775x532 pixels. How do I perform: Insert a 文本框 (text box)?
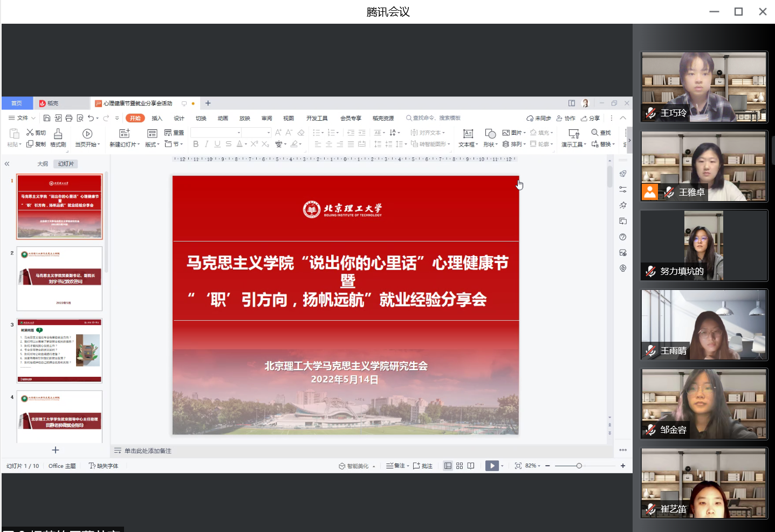(467, 134)
